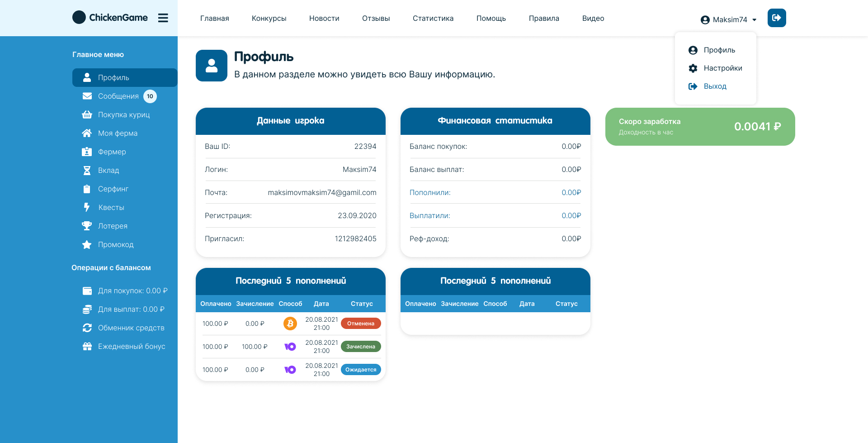Click the green Зачислена status badge
Viewport: 868px width, 443px height.
click(361, 347)
